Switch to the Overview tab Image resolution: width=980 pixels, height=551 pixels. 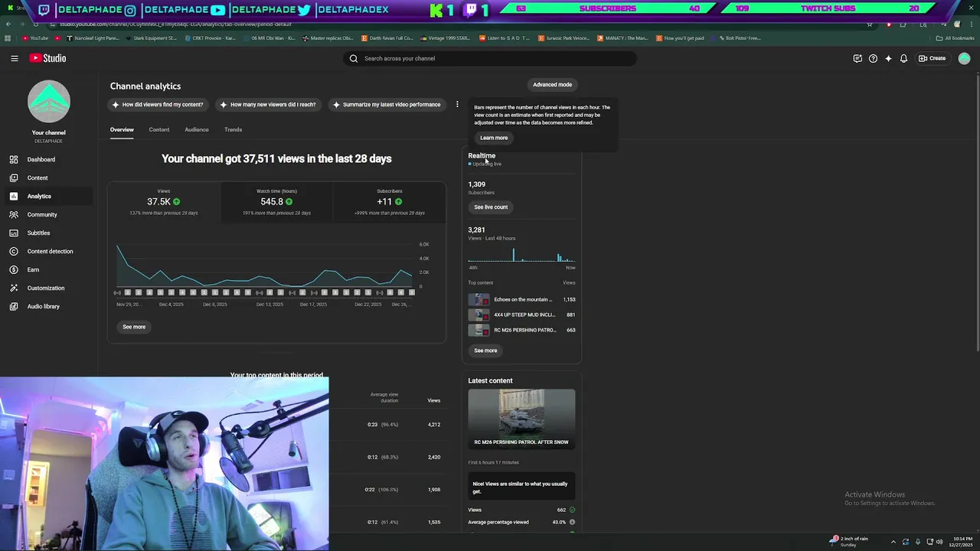pyautogui.click(x=122, y=129)
